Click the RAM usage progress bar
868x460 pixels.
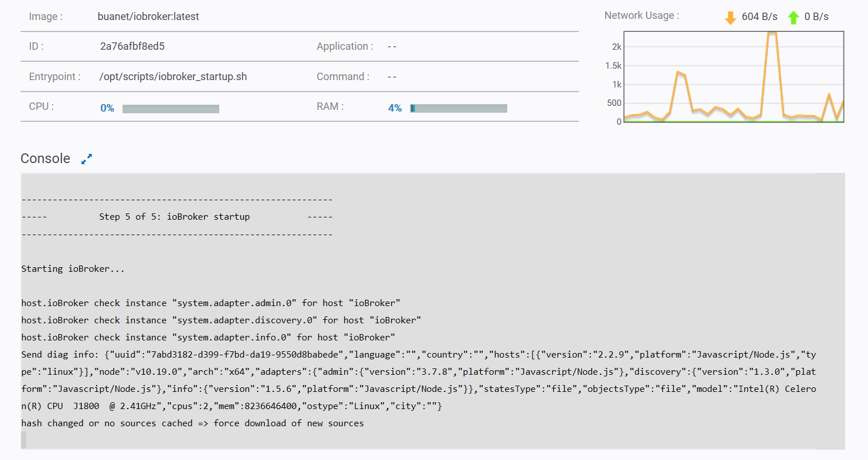click(459, 108)
